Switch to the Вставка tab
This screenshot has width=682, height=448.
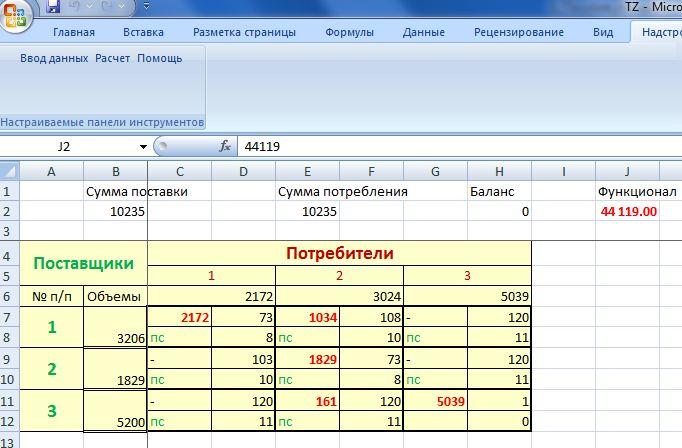(x=143, y=32)
